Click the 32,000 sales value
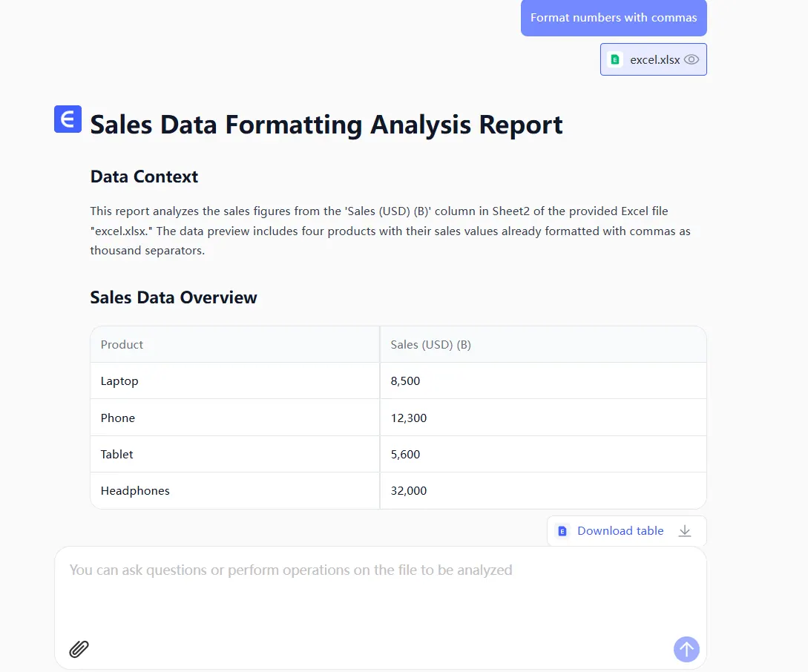The height and width of the screenshot is (672, 808). click(409, 491)
